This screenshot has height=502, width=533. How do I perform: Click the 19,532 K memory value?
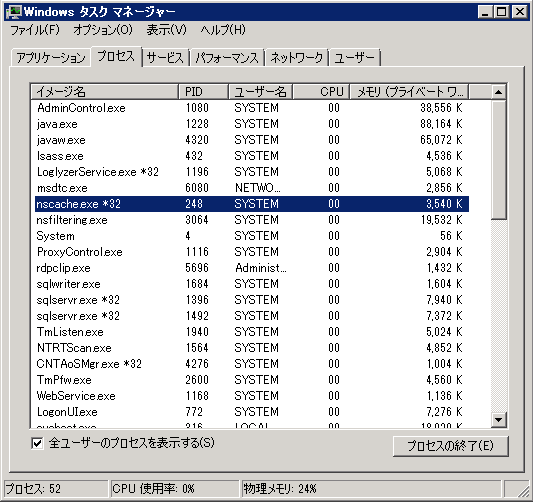pyautogui.click(x=441, y=220)
